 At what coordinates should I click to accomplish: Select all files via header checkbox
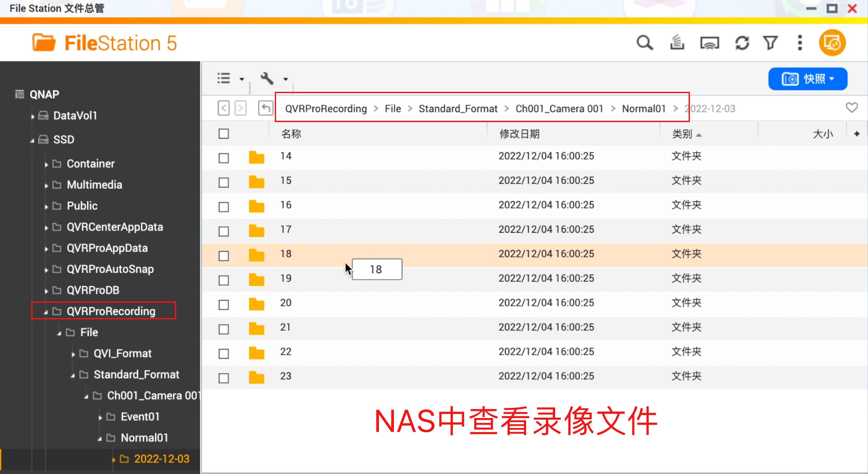(x=223, y=134)
